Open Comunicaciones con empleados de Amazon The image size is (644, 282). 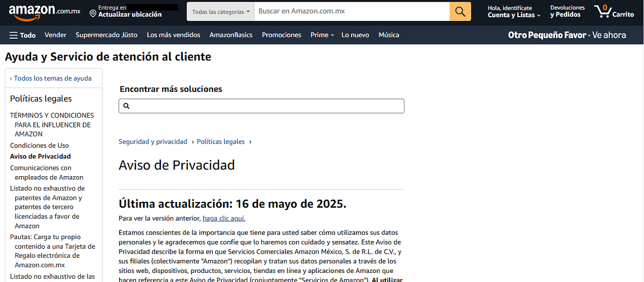coord(47,172)
